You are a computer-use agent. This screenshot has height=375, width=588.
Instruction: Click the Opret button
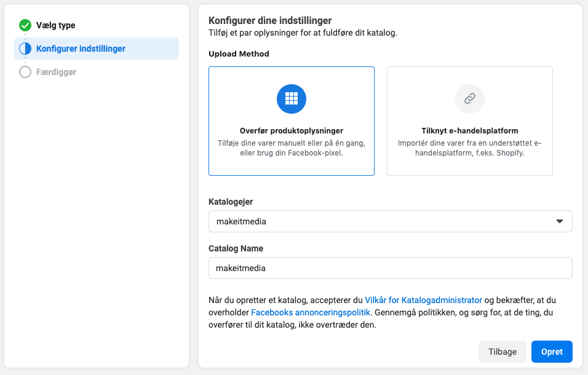[552, 352]
